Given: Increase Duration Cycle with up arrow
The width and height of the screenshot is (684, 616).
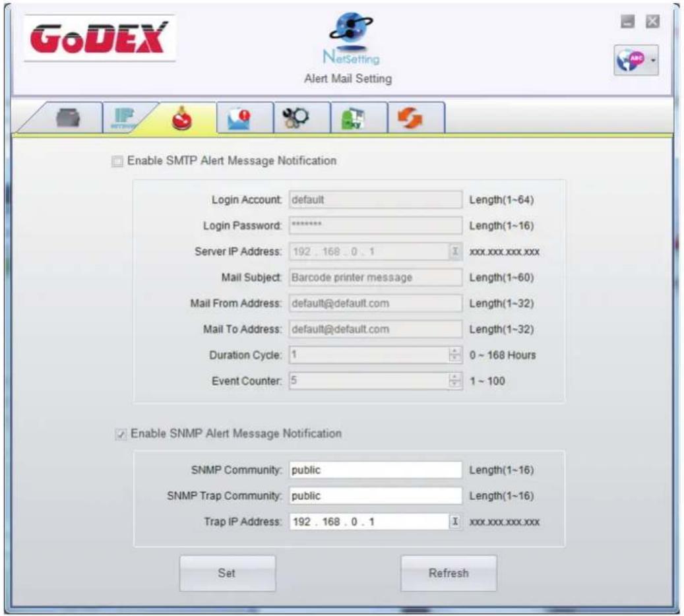Looking at the screenshot, I should (455, 351).
